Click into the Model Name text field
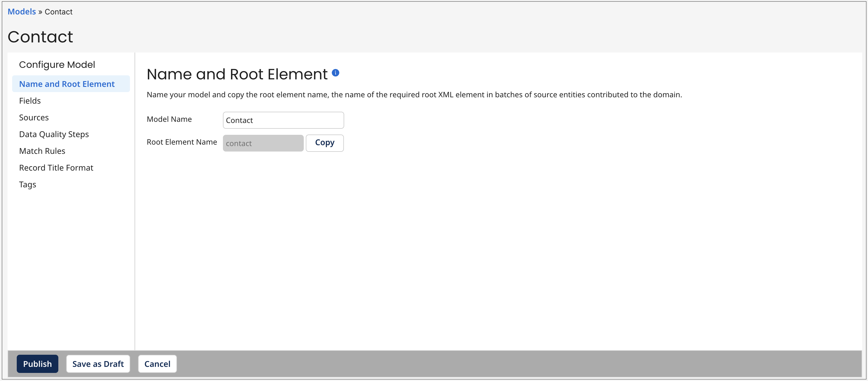 tap(283, 120)
